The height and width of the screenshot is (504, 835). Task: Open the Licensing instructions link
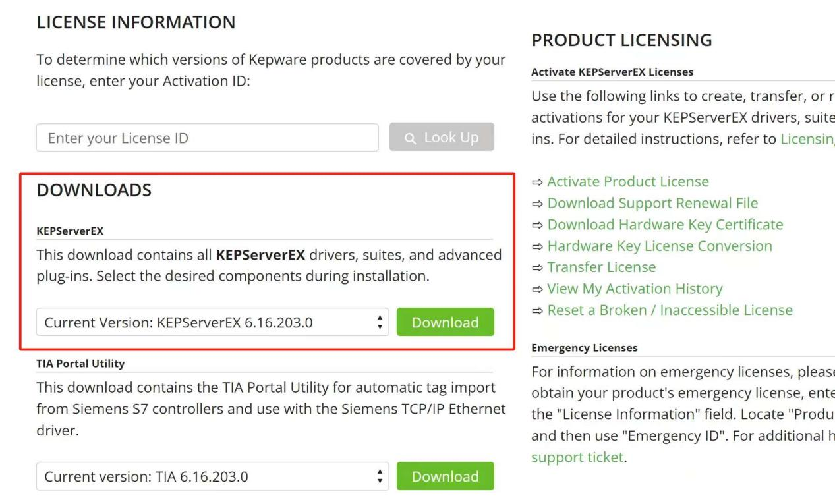(x=807, y=139)
